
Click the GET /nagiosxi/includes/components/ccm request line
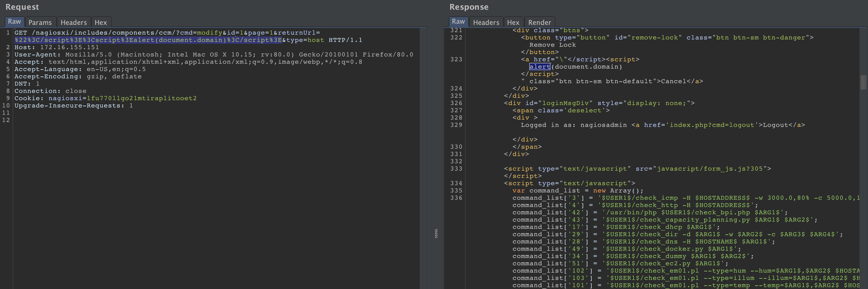pyautogui.click(x=167, y=33)
